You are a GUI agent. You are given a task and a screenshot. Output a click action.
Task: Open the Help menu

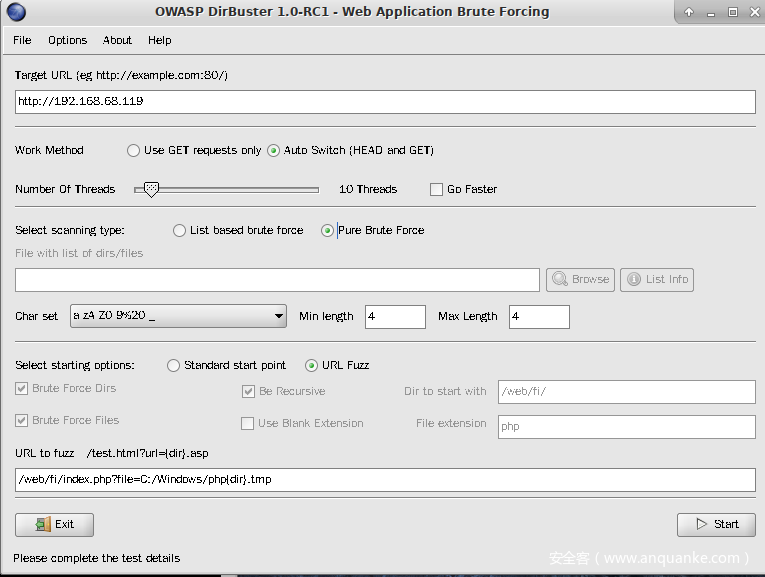click(x=160, y=40)
